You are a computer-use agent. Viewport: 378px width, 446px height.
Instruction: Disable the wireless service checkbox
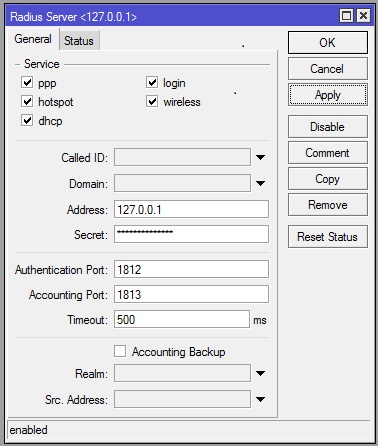(152, 101)
